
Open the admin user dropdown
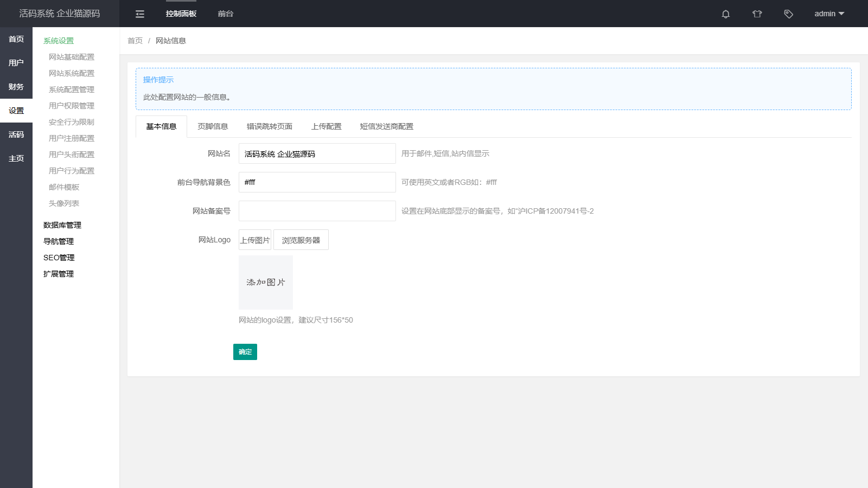829,14
